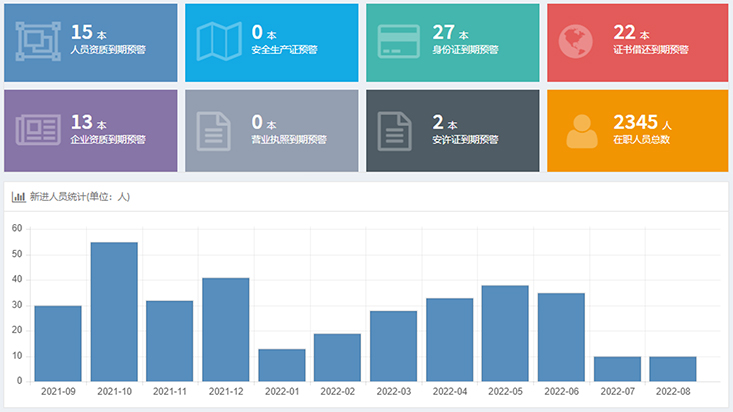733x412 pixels.
Task: Click the 2021-09 bar in the chart
Action: 58,343
